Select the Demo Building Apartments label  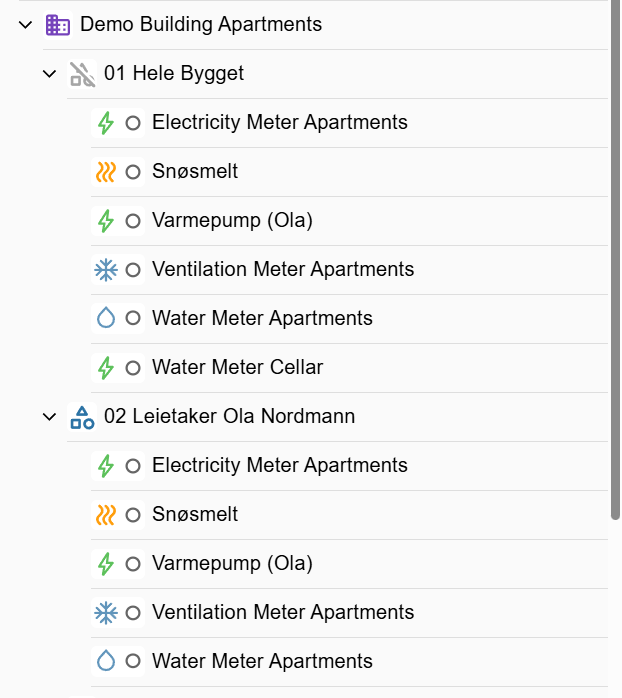[201, 25]
